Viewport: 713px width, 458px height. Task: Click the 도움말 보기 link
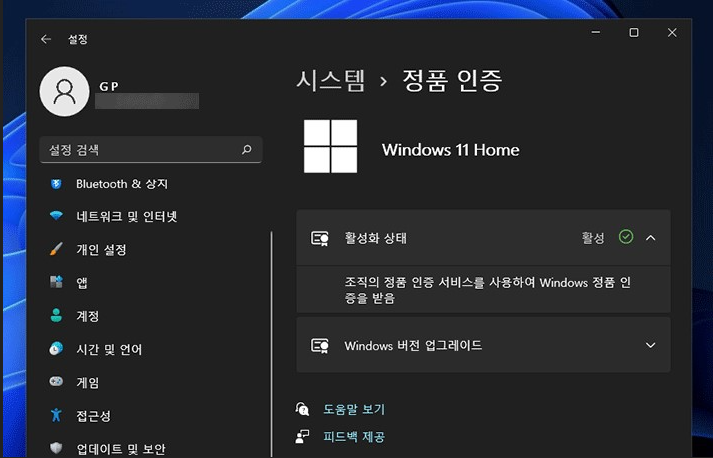(354, 409)
